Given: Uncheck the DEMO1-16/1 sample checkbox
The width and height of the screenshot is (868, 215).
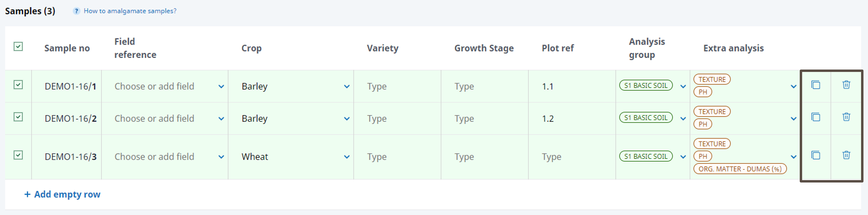Looking at the screenshot, I should [18, 85].
